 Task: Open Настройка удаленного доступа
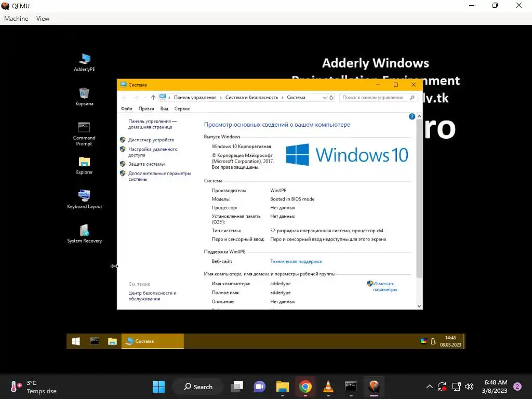[153, 152]
